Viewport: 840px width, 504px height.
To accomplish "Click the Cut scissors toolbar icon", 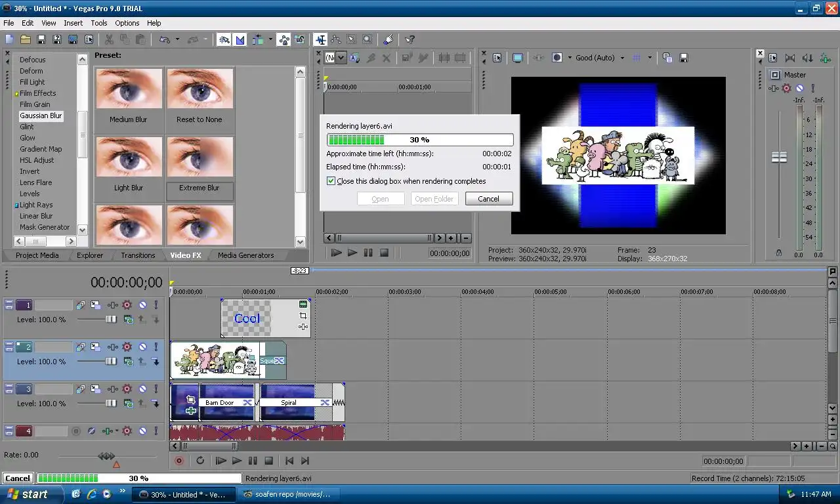I will click(109, 39).
